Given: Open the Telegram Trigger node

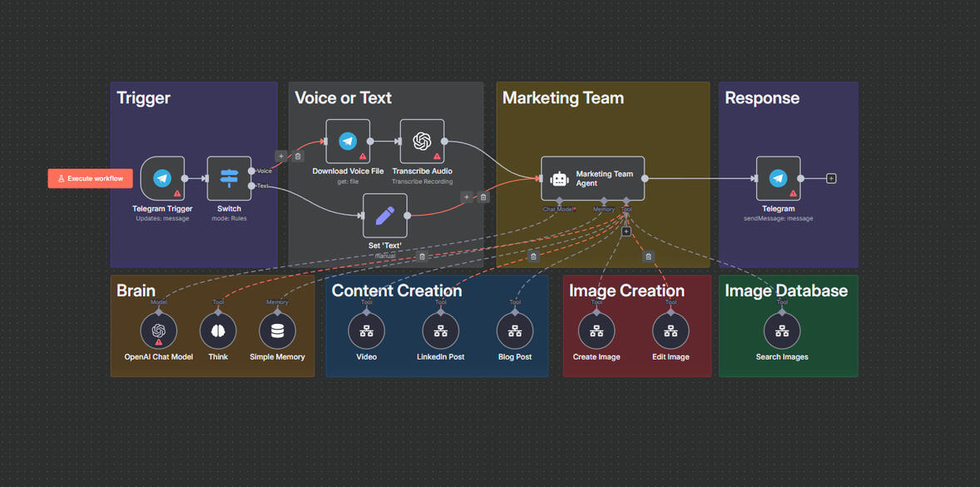Looking at the screenshot, I should (161, 177).
